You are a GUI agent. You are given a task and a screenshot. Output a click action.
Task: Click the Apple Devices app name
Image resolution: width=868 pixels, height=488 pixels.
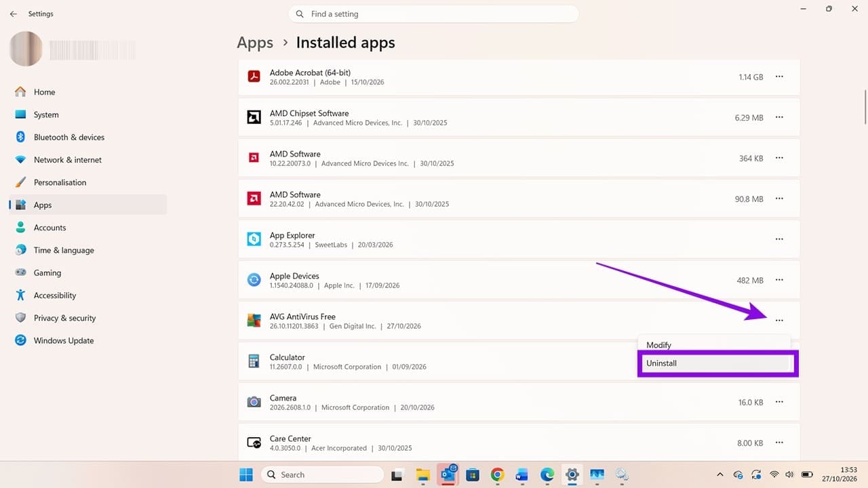(294, 276)
